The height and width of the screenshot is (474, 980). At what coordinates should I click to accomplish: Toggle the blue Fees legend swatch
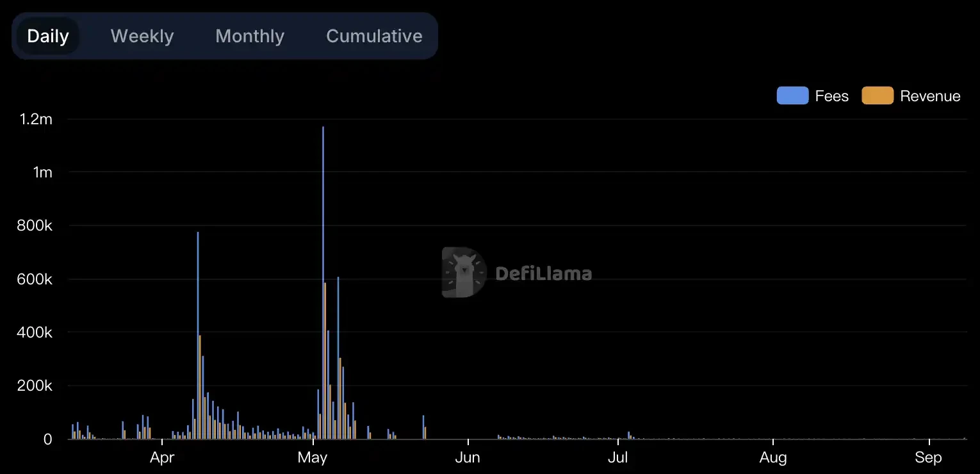792,96
